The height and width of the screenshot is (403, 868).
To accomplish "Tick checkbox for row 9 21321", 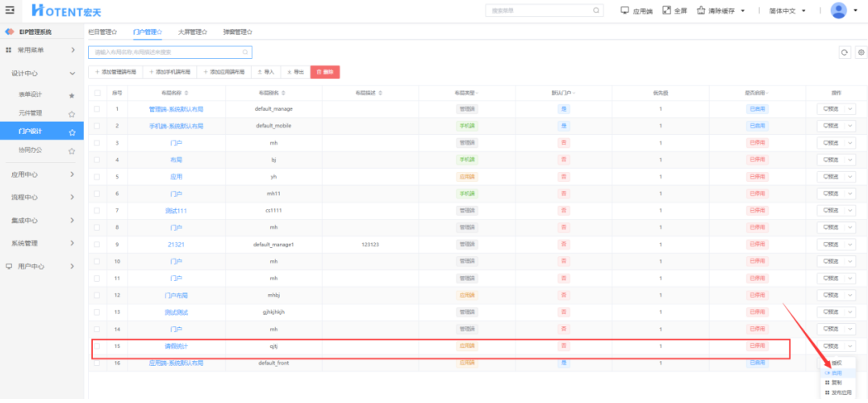I will tap(98, 245).
